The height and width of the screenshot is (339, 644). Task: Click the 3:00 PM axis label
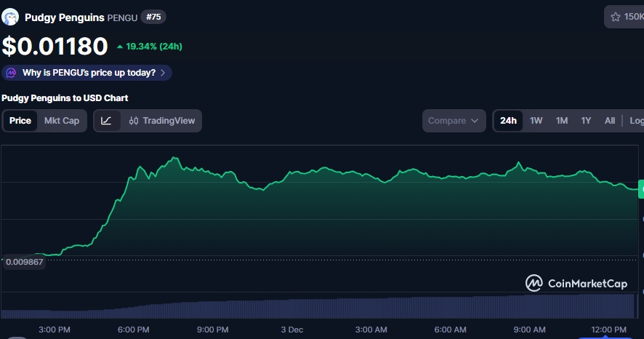[55, 330]
